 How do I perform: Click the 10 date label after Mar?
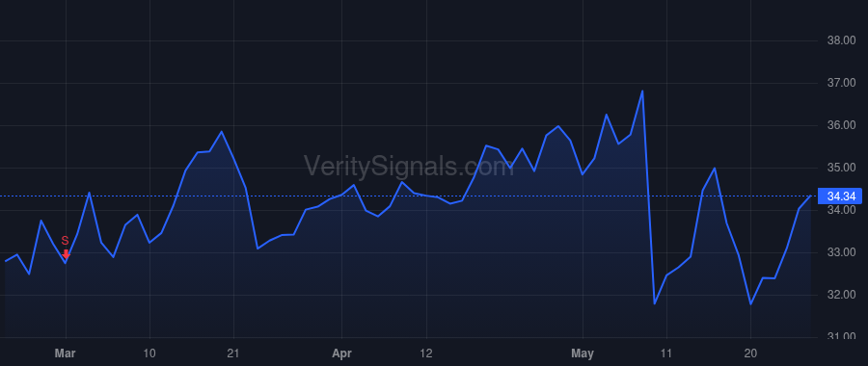tap(149, 353)
